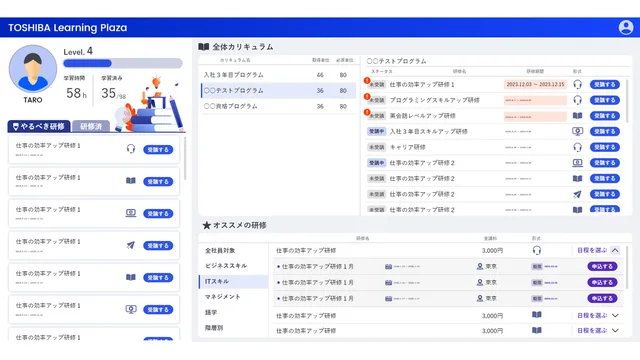This screenshot has width=640, height=360.
Task: Click the やるべき研修 list scrollbar
Action: tap(185, 158)
